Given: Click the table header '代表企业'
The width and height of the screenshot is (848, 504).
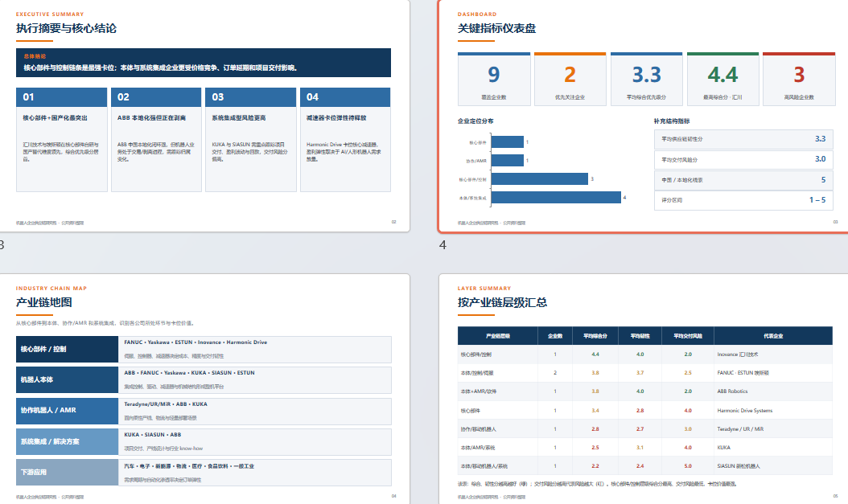Looking at the screenshot, I should coord(773,336).
